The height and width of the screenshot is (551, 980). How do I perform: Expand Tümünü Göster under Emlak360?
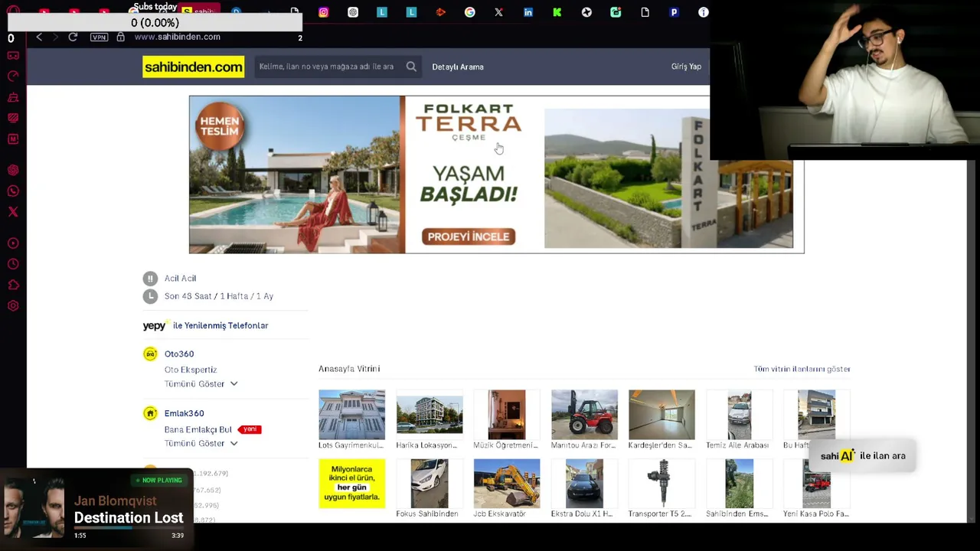[x=201, y=444]
